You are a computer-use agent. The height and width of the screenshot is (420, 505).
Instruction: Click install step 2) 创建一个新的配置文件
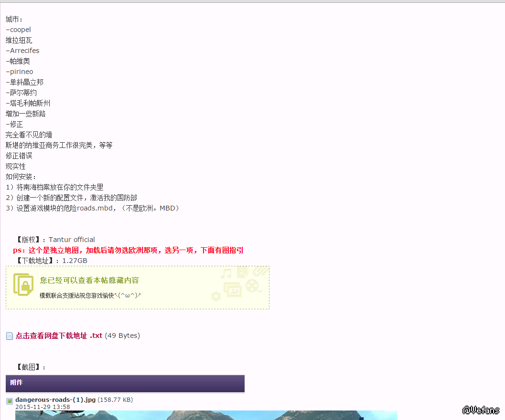tap(72, 198)
